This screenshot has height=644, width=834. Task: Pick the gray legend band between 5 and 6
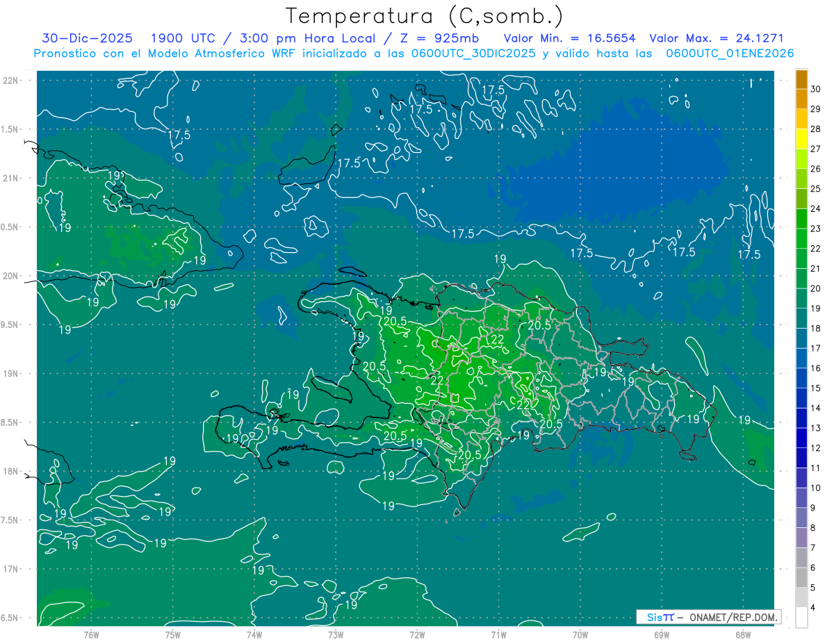801,577
